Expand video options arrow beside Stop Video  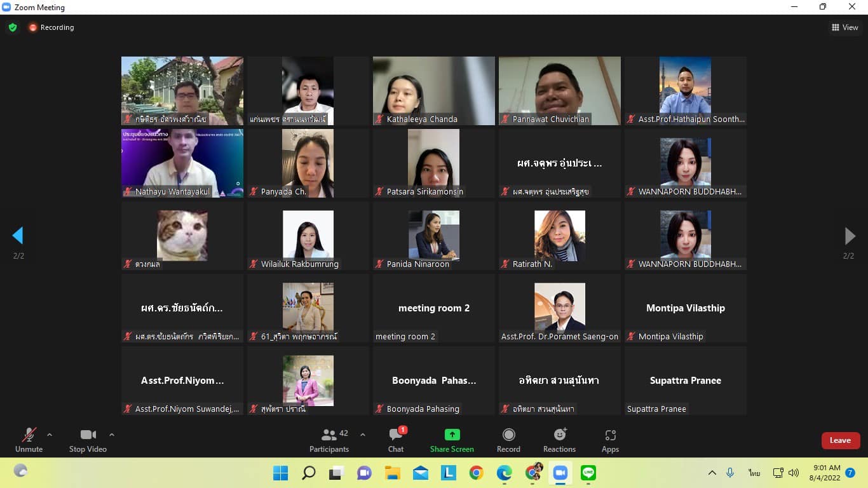(x=112, y=435)
